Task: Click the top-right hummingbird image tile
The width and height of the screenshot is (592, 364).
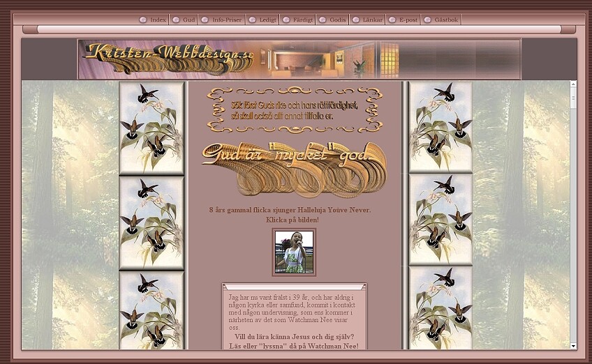Action: pyautogui.click(x=440, y=128)
